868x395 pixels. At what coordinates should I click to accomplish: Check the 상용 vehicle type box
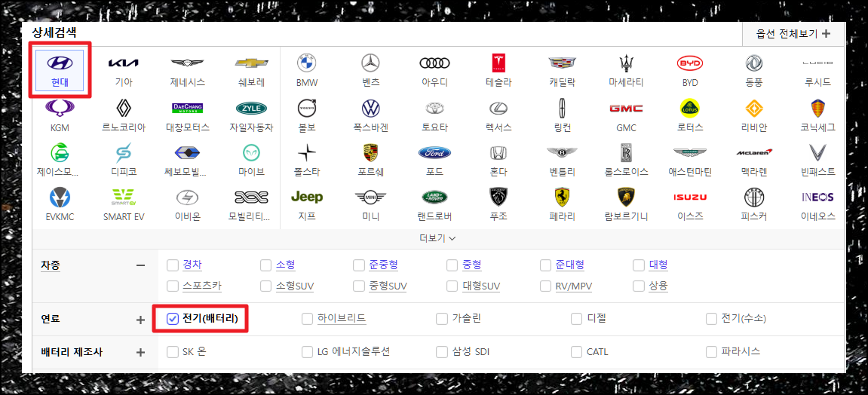point(639,286)
